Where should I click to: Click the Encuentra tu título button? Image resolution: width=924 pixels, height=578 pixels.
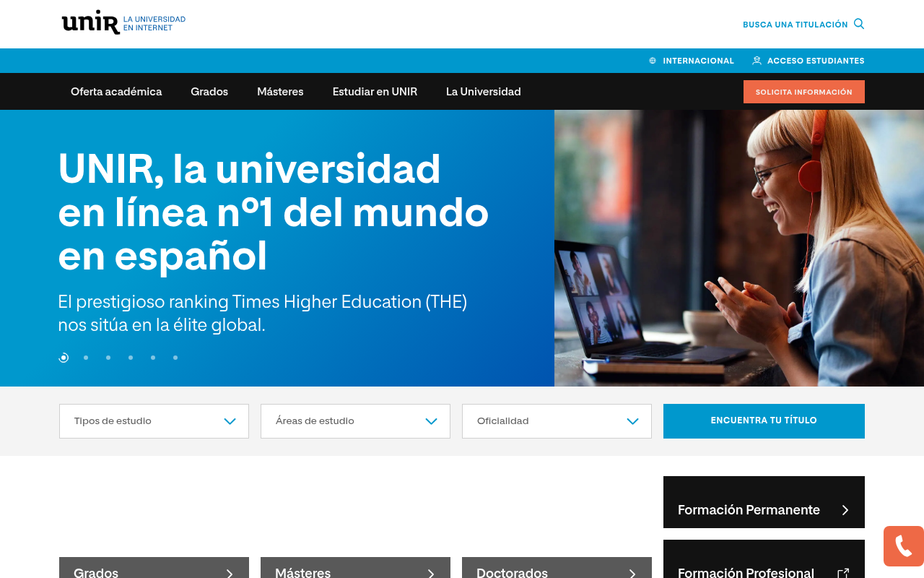click(764, 421)
